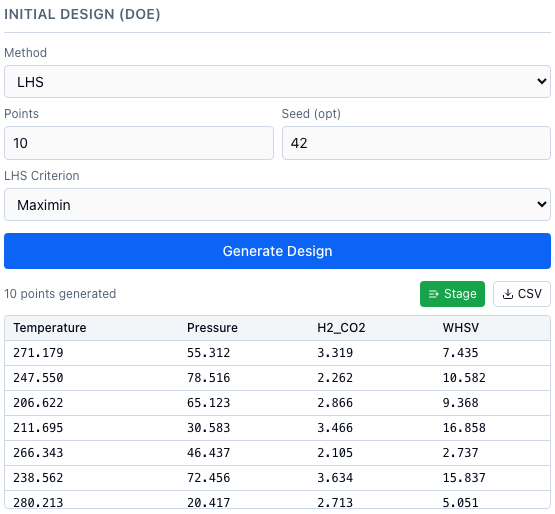Select the temperature cell 211.695

point(38,428)
